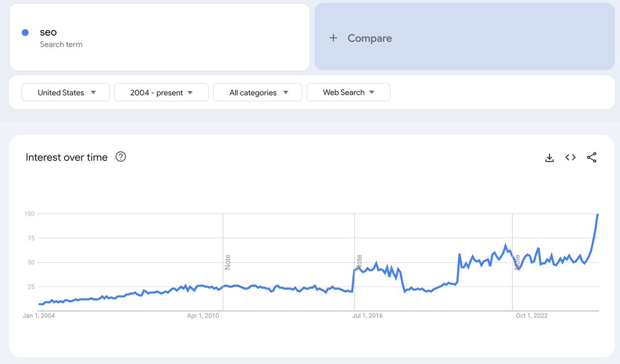Screen dimensions: 620x364
Task: Select the Note marker near Apr 2010
Action: 227,262
